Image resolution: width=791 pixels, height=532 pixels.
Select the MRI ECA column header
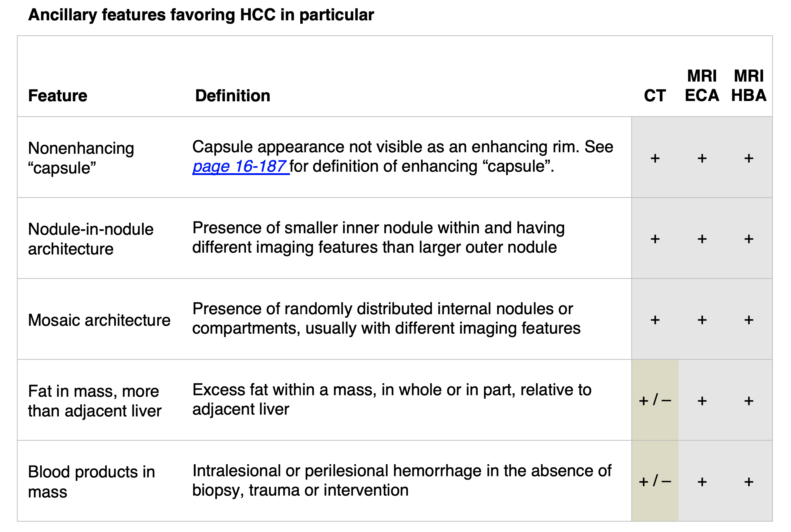tap(702, 86)
